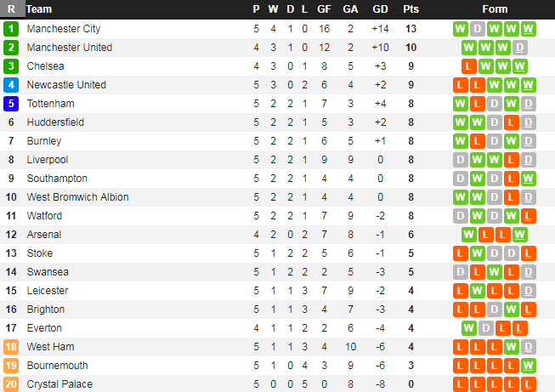Click Liverpool's loss form badge
The width and height of the screenshot is (555, 392).
coord(512,160)
